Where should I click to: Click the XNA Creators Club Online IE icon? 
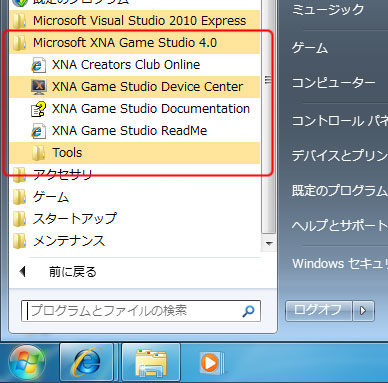click(38, 65)
